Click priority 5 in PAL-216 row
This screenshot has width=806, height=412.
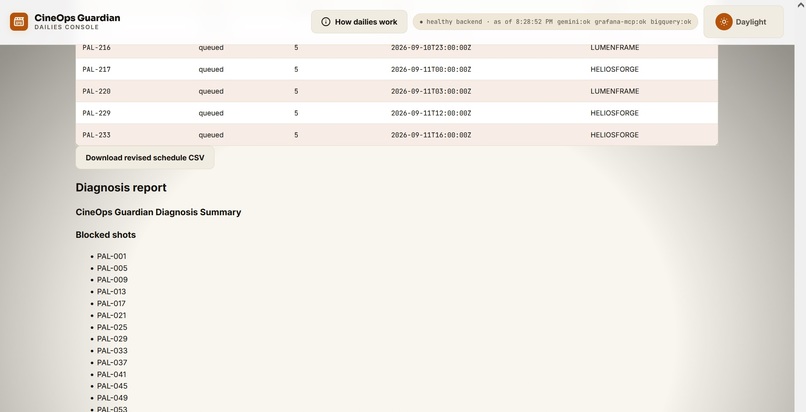(x=296, y=48)
